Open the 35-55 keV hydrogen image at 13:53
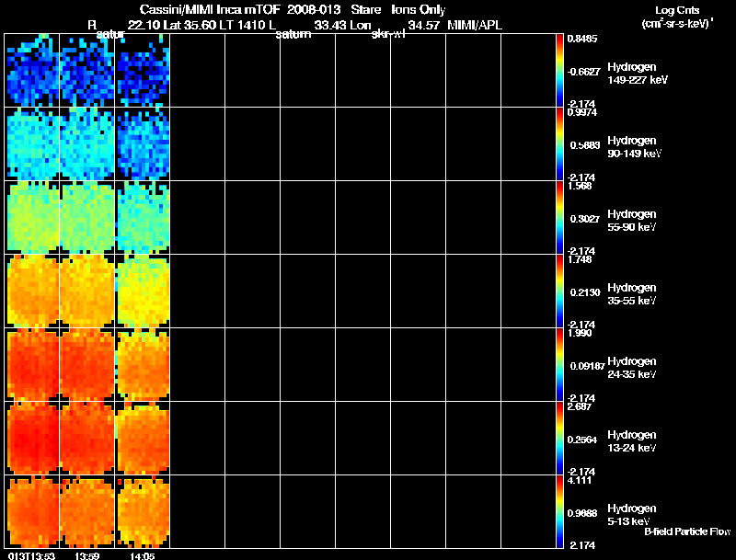 point(32,291)
